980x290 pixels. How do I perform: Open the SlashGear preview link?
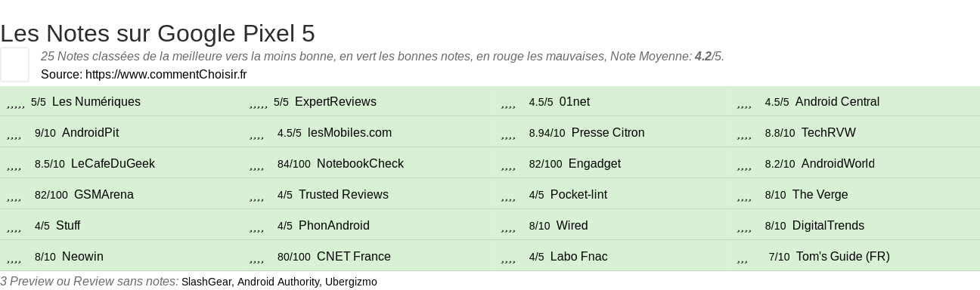pyautogui.click(x=206, y=282)
